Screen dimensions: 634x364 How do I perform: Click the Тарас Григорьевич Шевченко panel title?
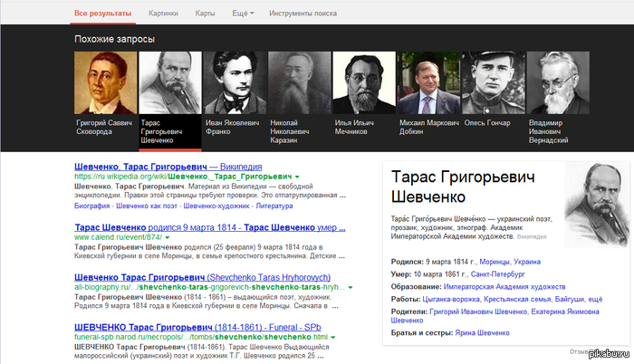463,187
